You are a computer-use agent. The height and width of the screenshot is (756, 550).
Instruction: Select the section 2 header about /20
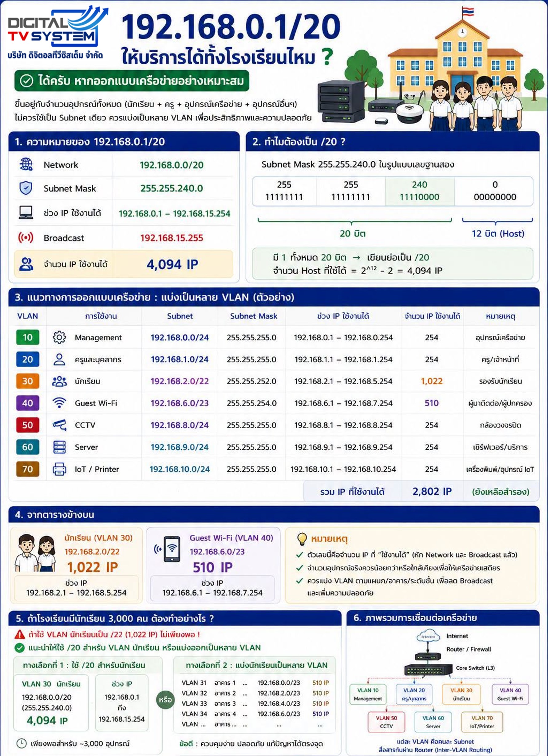point(393,142)
